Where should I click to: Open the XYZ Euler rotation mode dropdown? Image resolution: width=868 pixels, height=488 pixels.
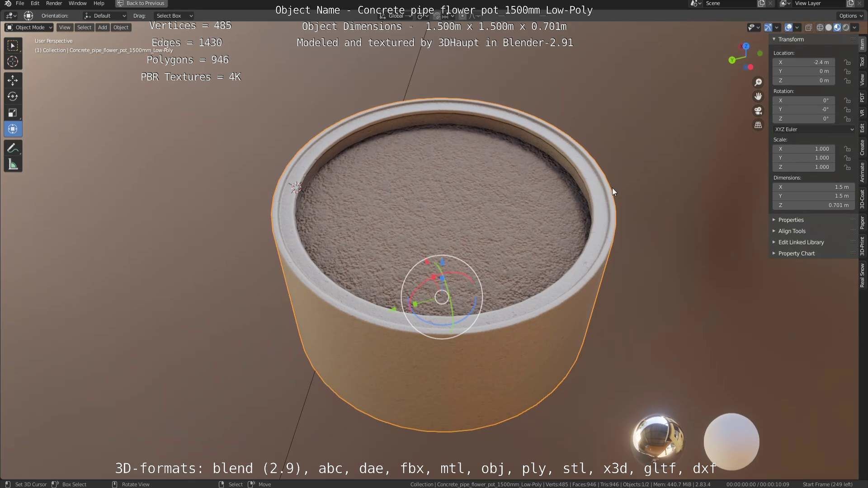(x=814, y=129)
